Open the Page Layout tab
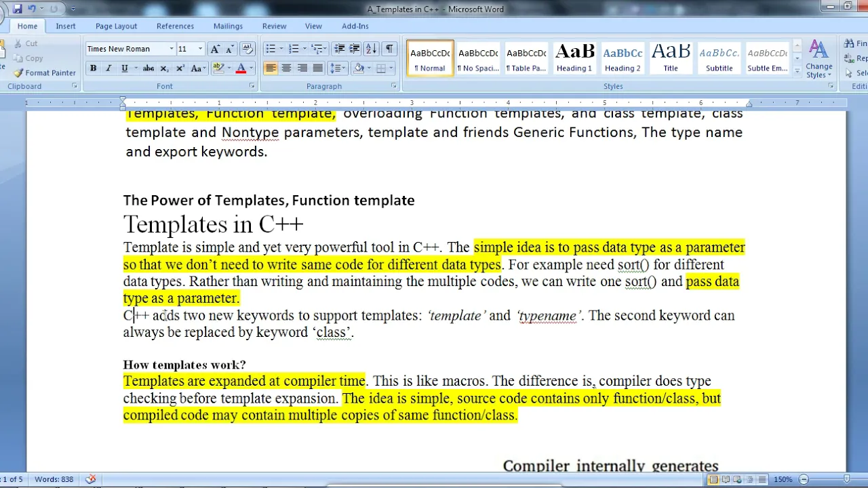Screen dimensions: 868x488 [x=116, y=26]
